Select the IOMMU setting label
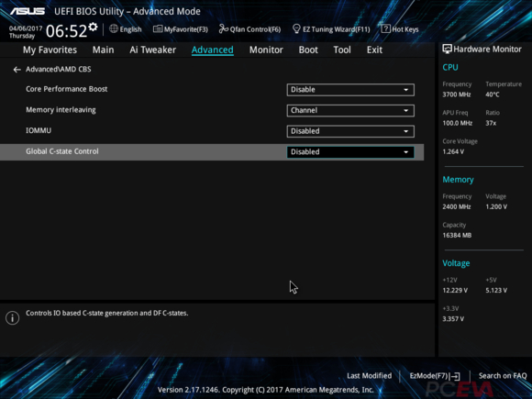The height and width of the screenshot is (399, 532). [39, 130]
